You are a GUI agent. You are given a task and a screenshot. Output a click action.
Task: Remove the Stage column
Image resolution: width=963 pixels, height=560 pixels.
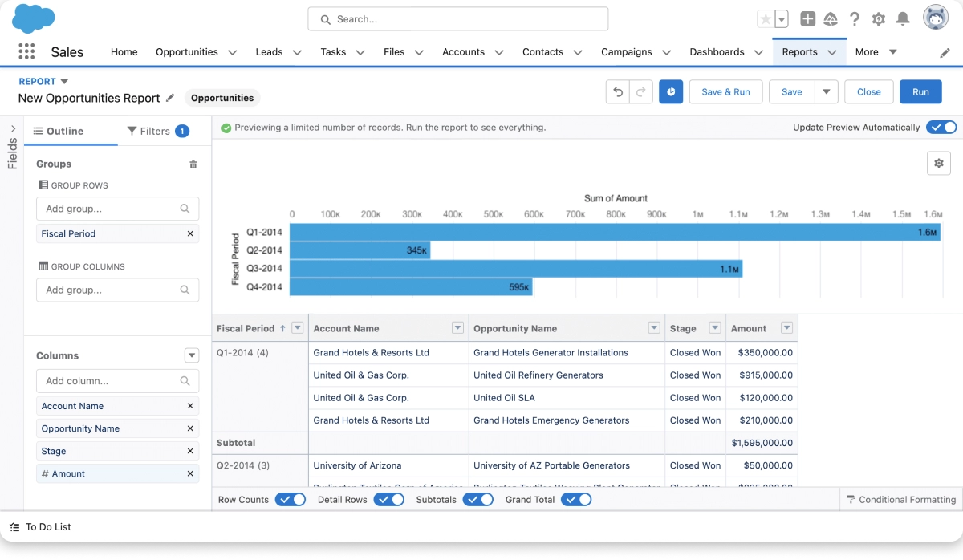tap(190, 451)
